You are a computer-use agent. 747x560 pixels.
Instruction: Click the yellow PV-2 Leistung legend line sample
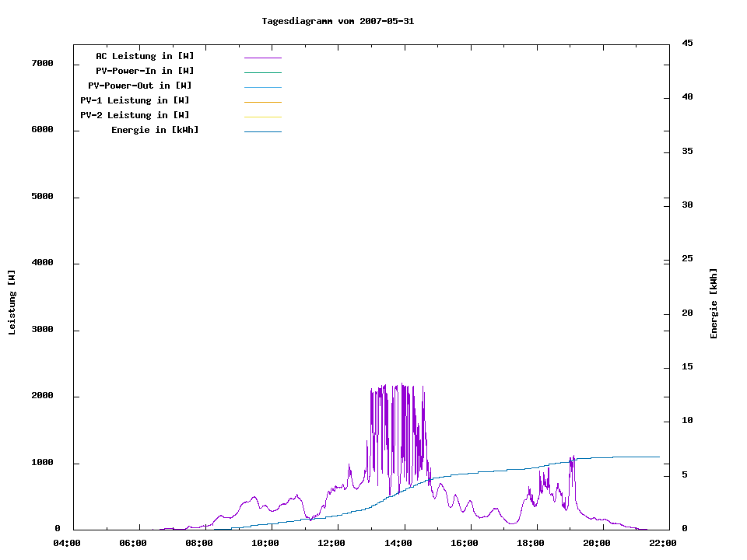pos(262,117)
